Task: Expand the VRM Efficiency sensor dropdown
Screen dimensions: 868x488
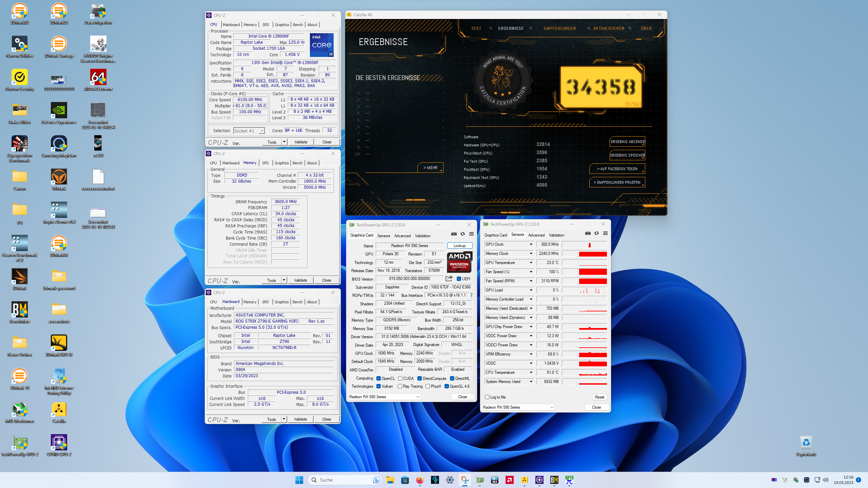Action: 531,354
